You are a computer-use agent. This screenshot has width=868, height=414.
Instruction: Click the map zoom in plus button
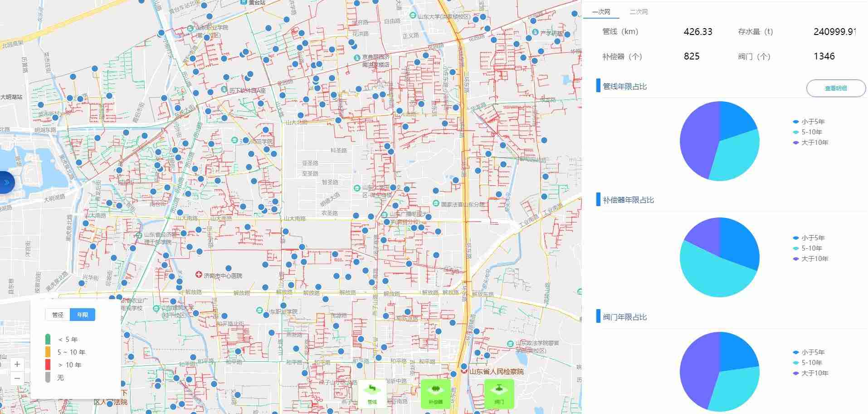17,364
